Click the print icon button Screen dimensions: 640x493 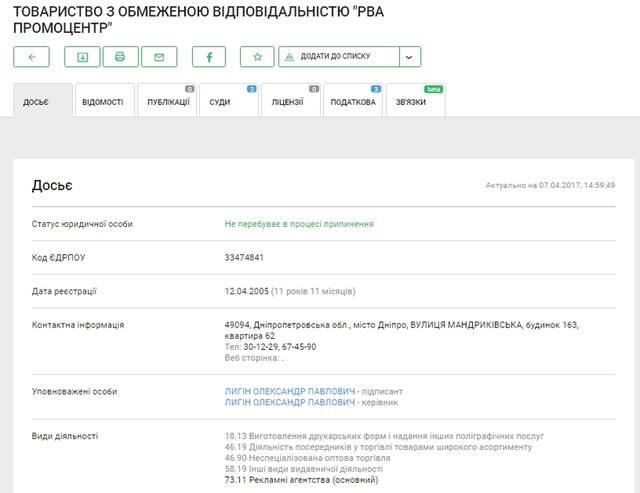pos(119,57)
